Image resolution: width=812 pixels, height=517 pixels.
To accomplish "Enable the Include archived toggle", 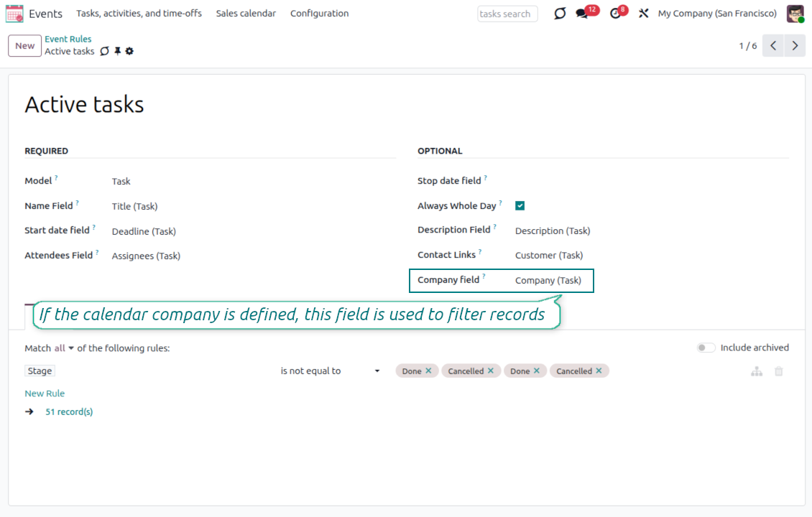I will point(706,348).
